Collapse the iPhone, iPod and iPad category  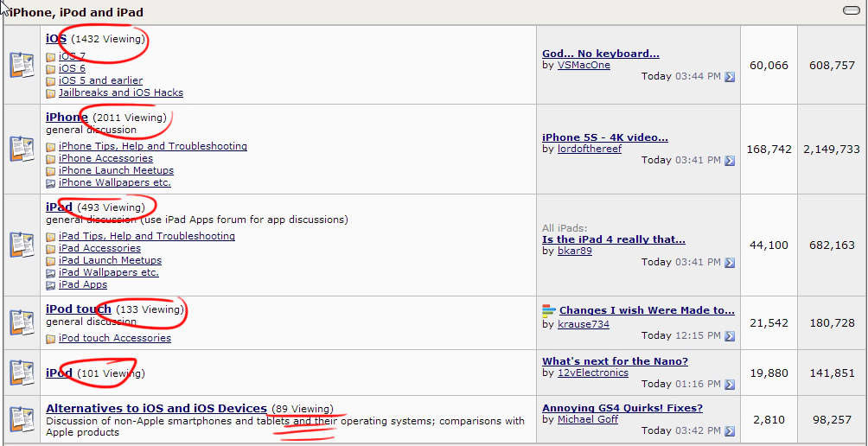(x=851, y=10)
